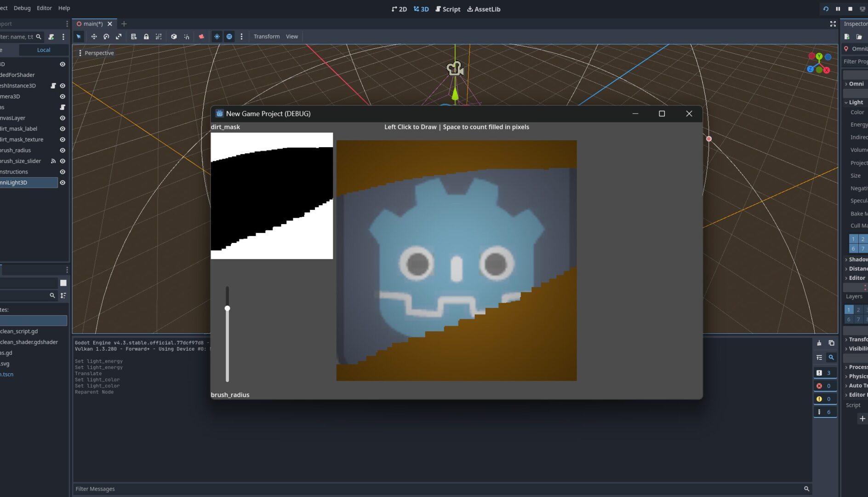Toggle visibility of dirt_mask_texture node
868x497 pixels.
pos(63,139)
